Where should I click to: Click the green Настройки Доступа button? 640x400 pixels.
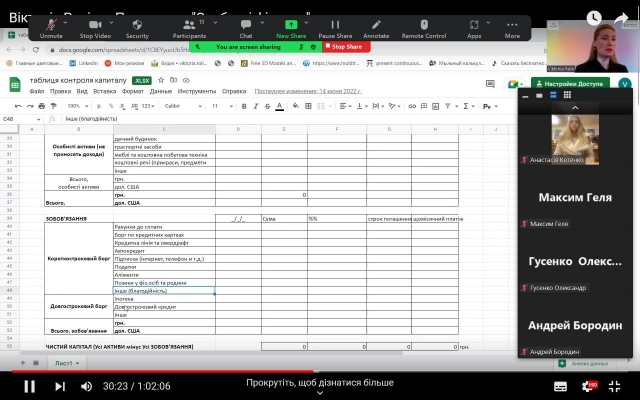click(570, 84)
